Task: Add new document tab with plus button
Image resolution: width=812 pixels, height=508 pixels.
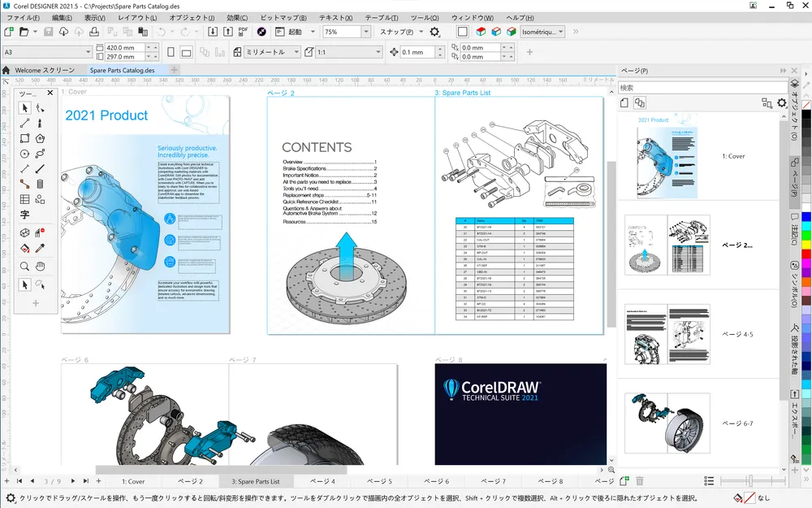Action: point(174,70)
